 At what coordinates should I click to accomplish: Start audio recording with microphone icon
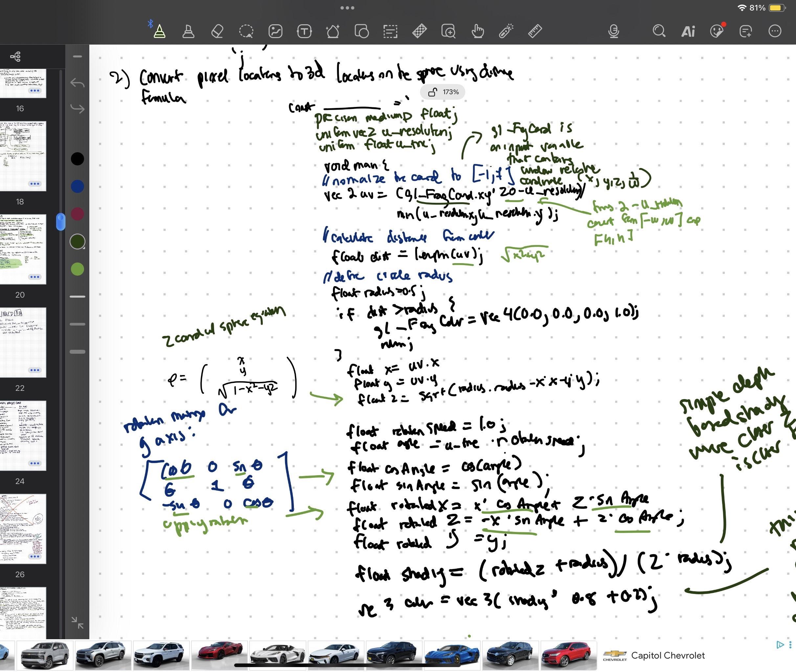pyautogui.click(x=613, y=31)
